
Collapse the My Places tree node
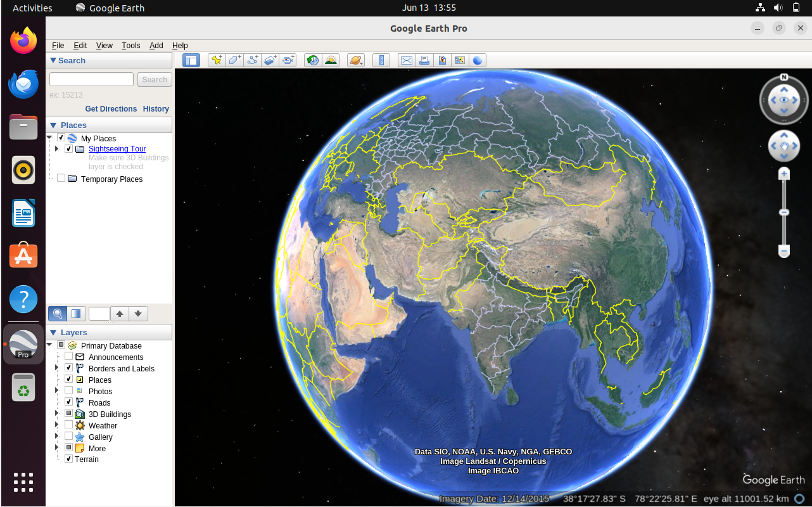(x=50, y=138)
